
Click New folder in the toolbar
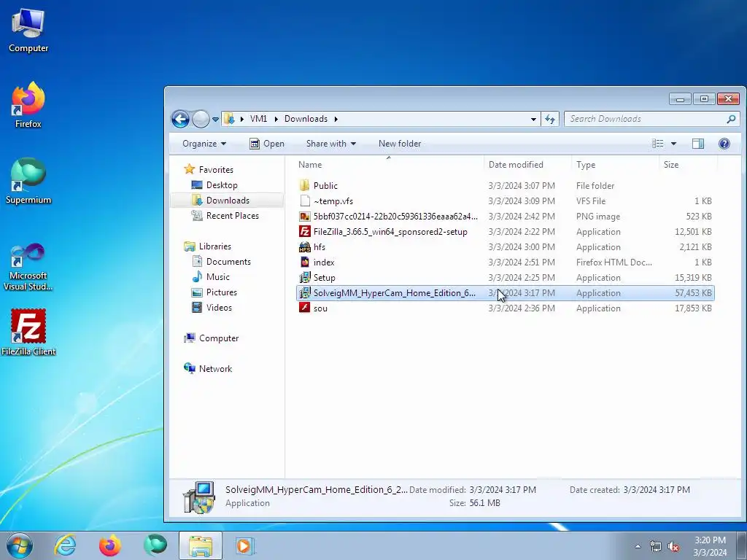point(400,144)
